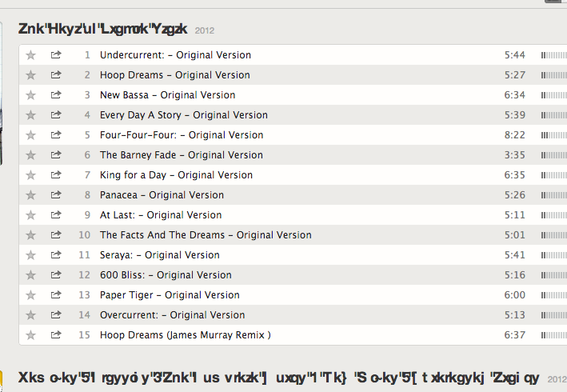Share The Facts And The Dreams track
The height and width of the screenshot is (392, 567).
click(x=56, y=235)
